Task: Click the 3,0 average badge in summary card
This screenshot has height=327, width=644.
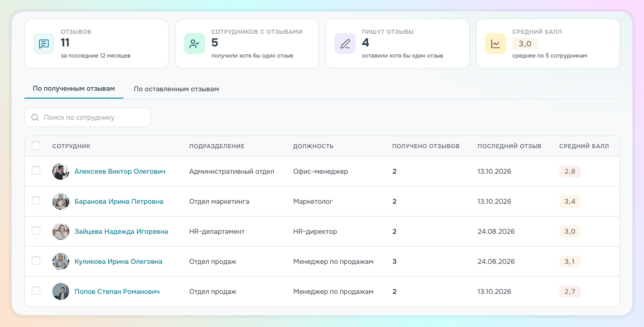Action: tap(525, 44)
